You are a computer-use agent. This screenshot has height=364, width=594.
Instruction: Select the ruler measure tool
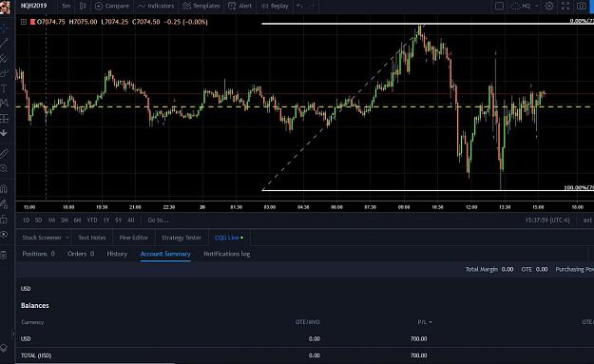pos(4,153)
